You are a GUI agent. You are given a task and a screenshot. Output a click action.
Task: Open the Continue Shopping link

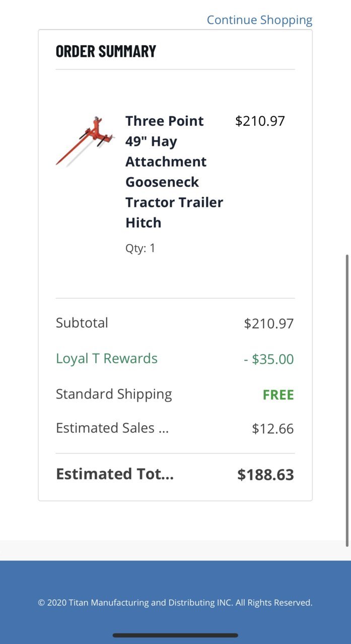pos(259,20)
